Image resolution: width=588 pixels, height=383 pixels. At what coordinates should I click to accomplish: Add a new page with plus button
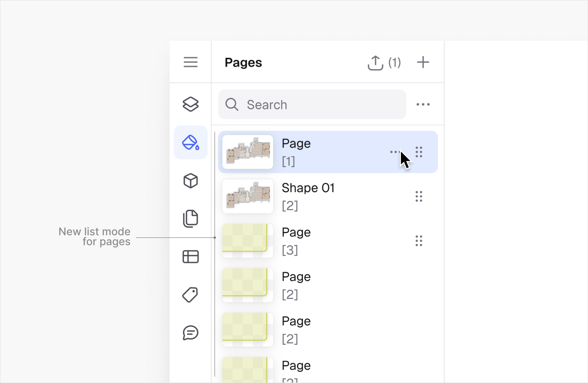click(423, 62)
